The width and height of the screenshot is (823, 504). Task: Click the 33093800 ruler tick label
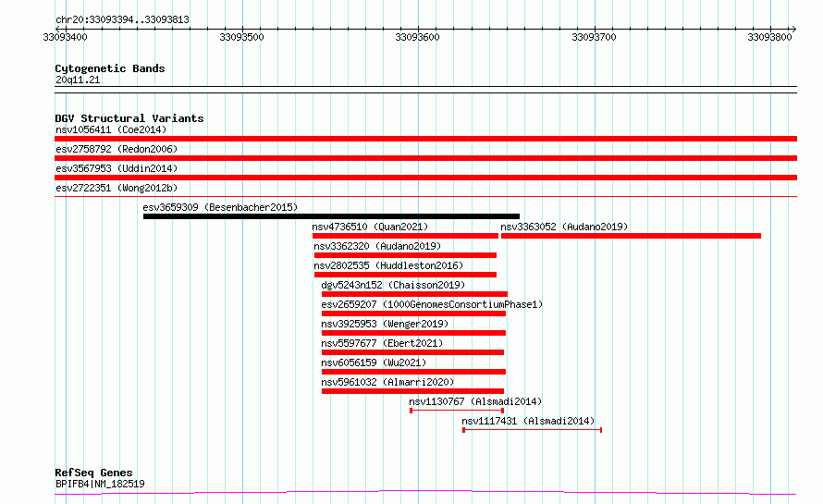[769, 37]
